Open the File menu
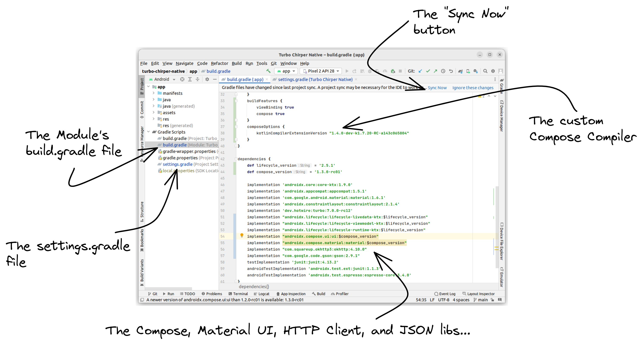Image resolution: width=644 pixels, height=362 pixels. click(x=144, y=63)
